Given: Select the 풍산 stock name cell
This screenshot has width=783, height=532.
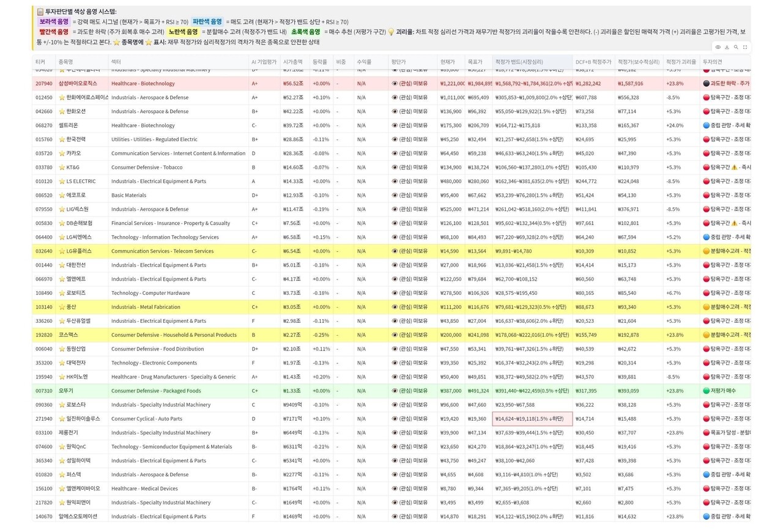Looking at the screenshot, I should pos(71,307).
